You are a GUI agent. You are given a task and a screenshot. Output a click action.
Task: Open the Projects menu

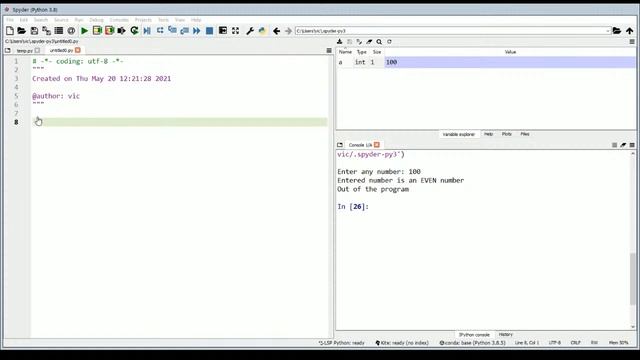click(x=143, y=20)
